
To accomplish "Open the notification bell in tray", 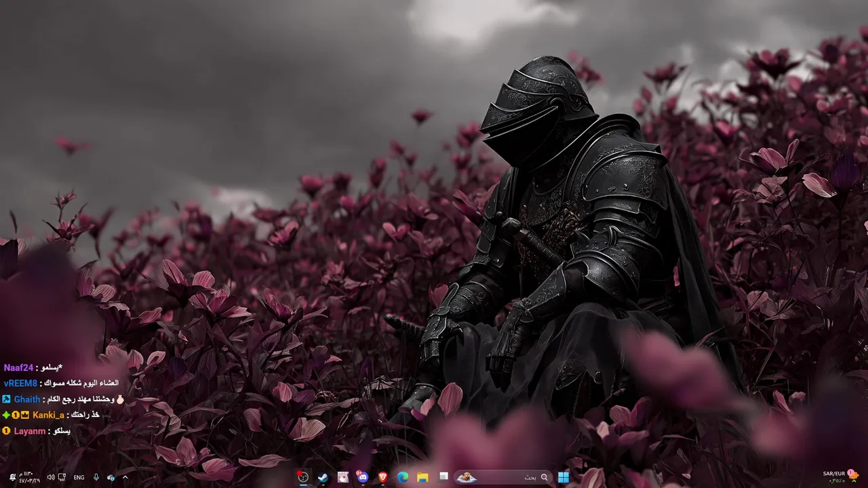I will point(12,477).
